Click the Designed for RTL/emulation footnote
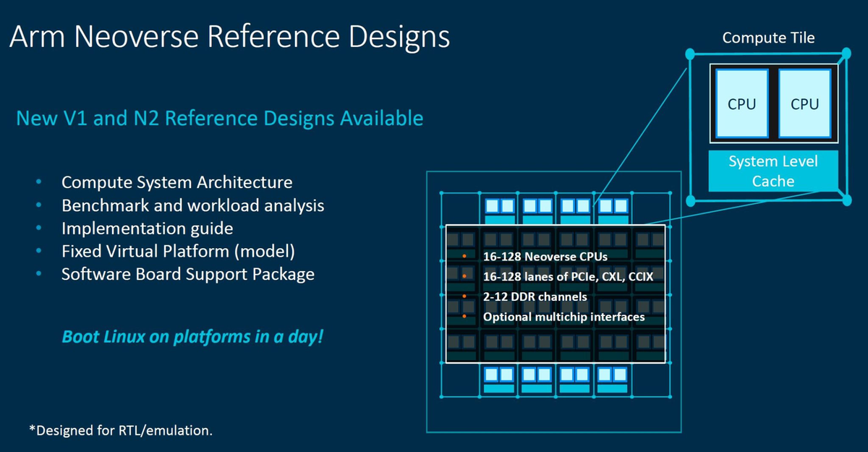868x452 pixels. (x=121, y=430)
